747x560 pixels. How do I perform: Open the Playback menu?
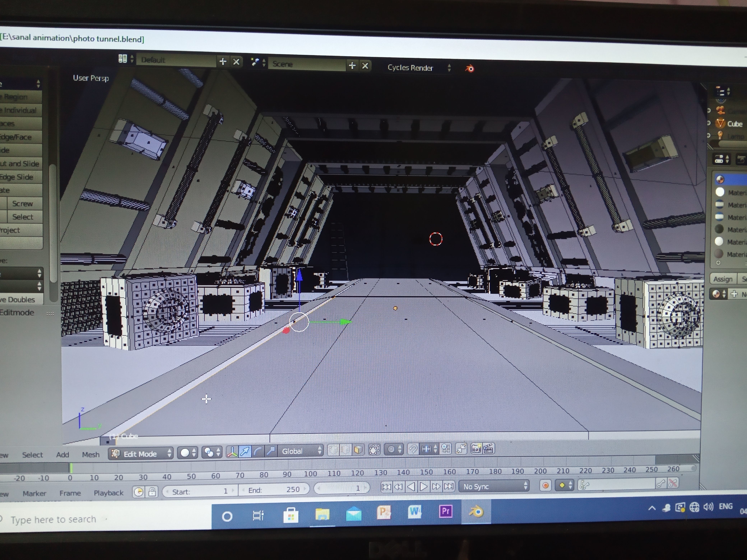coord(108,493)
